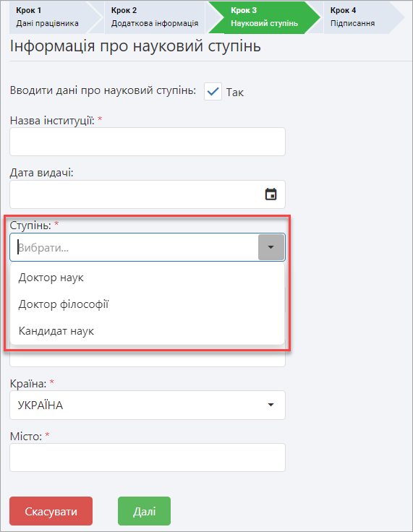Click the Ступінь search box Вибрати...
The width and height of the screenshot is (413, 532).
134,247
